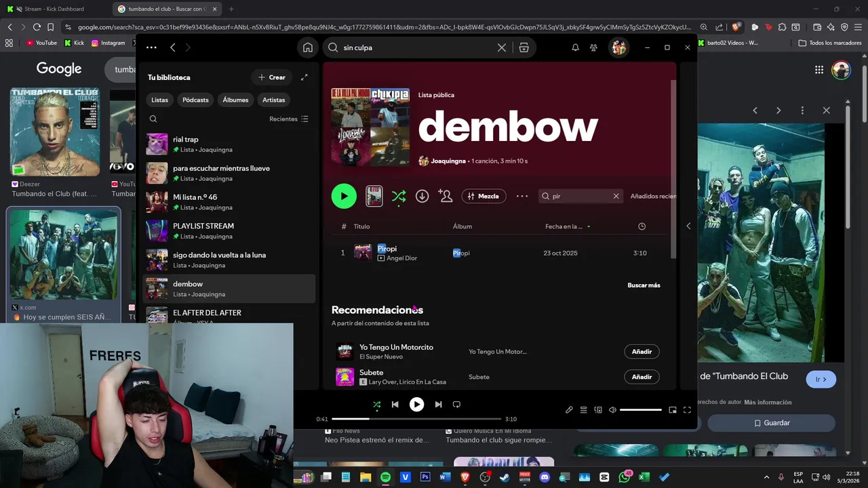The height and width of the screenshot is (488, 868).
Task: Add 'Yo Tengo Un Motorcito' with Añadir
Action: (642, 352)
